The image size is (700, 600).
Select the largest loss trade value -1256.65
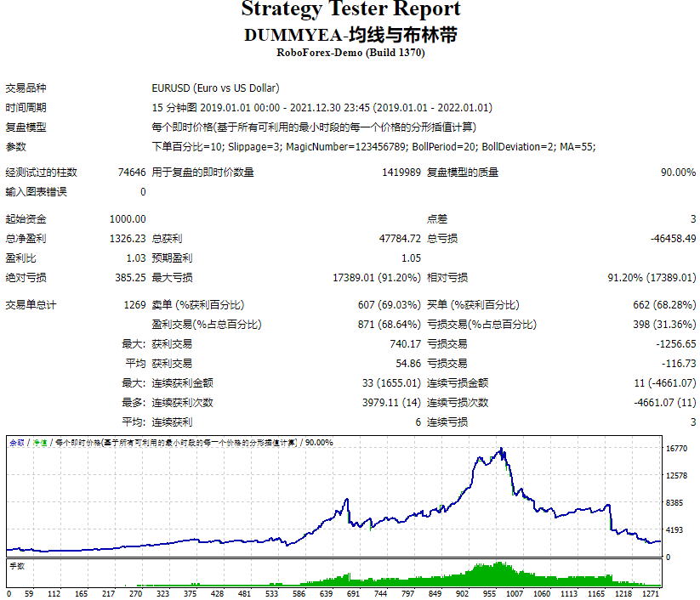[676, 344]
